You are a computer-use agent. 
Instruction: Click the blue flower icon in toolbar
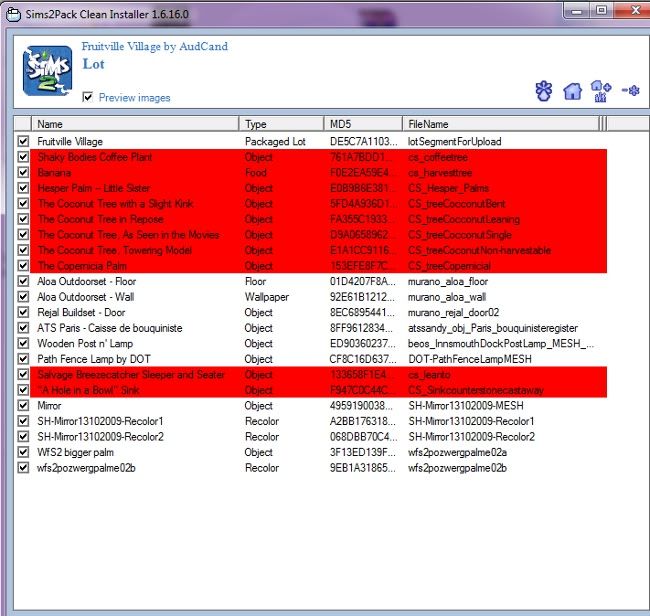point(543,91)
